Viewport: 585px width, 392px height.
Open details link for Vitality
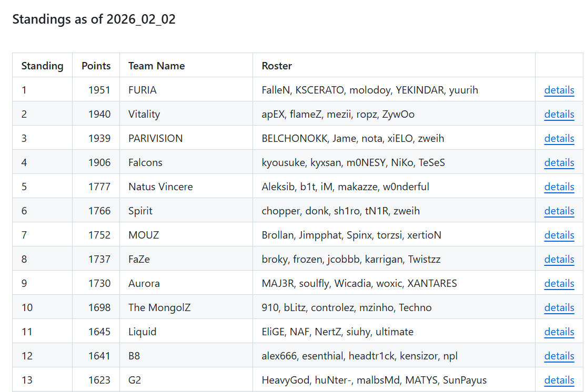[x=559, y=115]
